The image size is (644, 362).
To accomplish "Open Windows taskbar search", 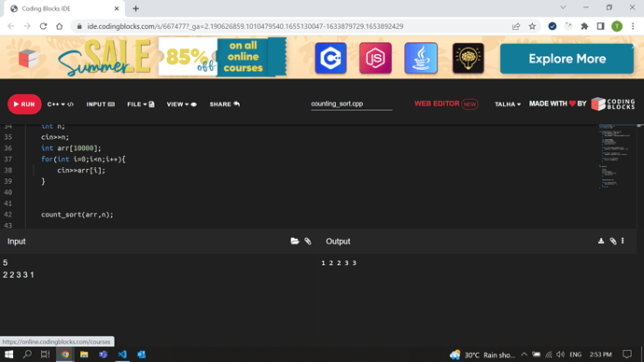I will click(x=27, y=355).
